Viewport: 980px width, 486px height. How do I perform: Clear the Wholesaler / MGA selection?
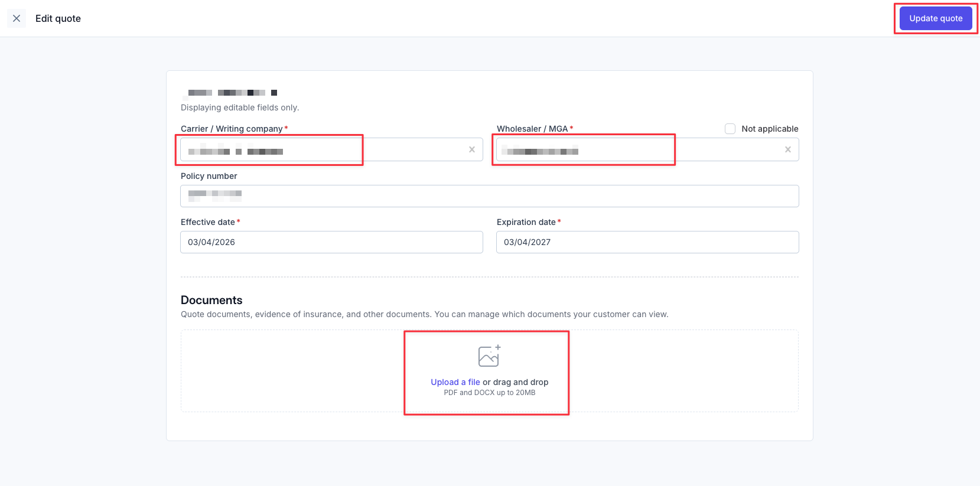point(788,149)
